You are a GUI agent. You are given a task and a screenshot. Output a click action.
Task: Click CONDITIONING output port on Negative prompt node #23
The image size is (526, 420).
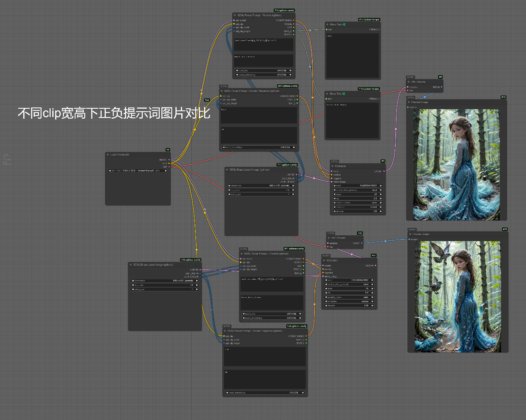click(298, 96)
